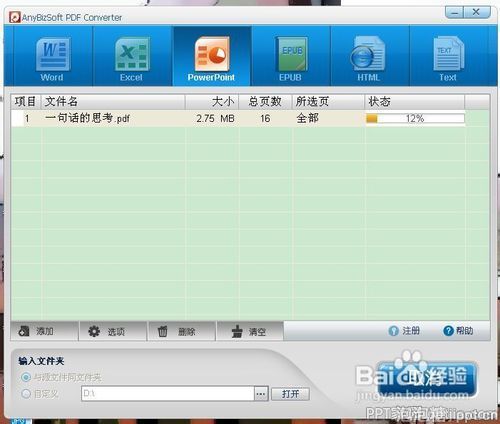Click the 添加 (Add) file button

[44, 331]
